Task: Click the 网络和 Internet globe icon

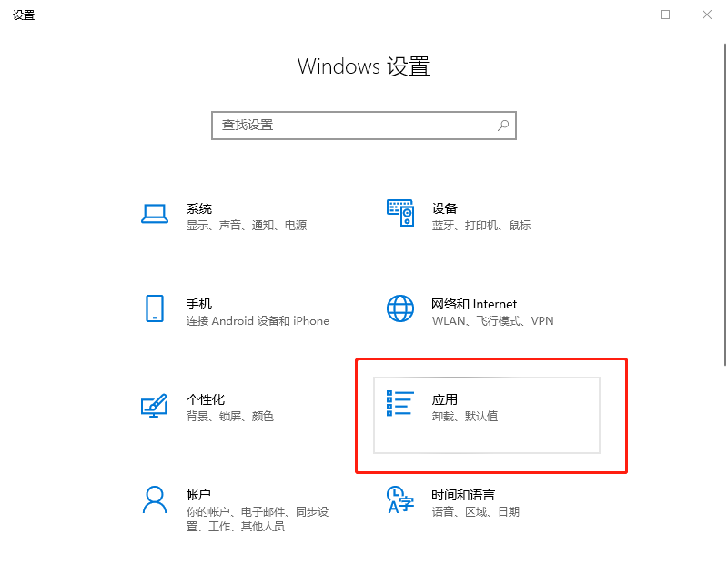Action: [400, 308]
